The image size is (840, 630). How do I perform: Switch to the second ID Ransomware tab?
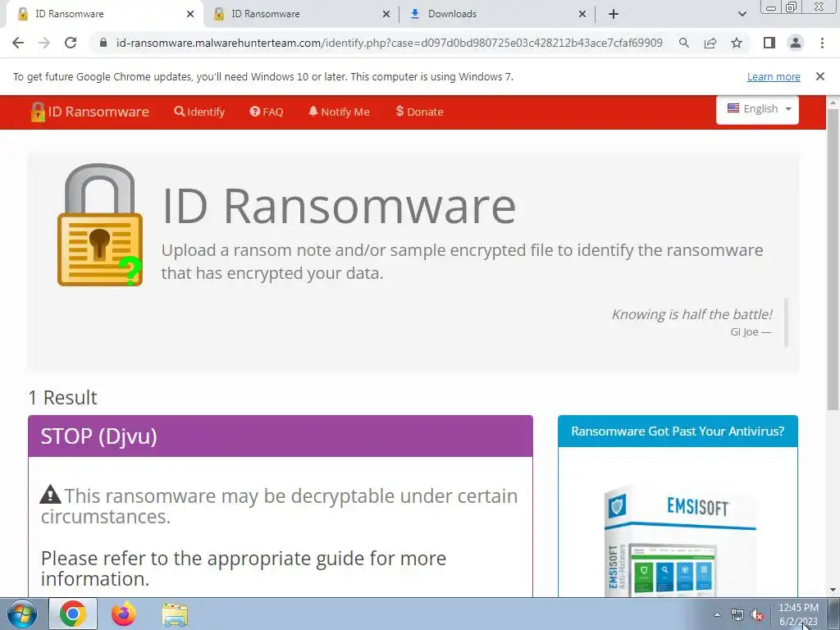point(300,14)
